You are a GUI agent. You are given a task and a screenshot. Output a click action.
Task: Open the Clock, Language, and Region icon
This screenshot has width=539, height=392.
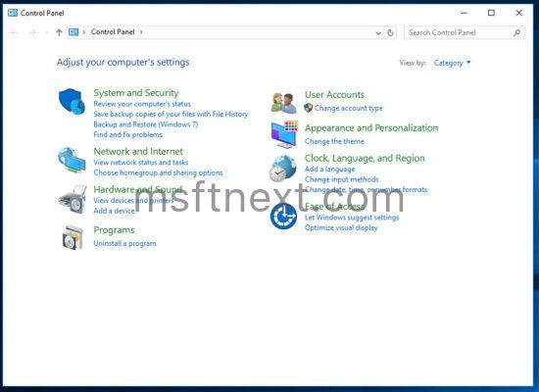282,169
